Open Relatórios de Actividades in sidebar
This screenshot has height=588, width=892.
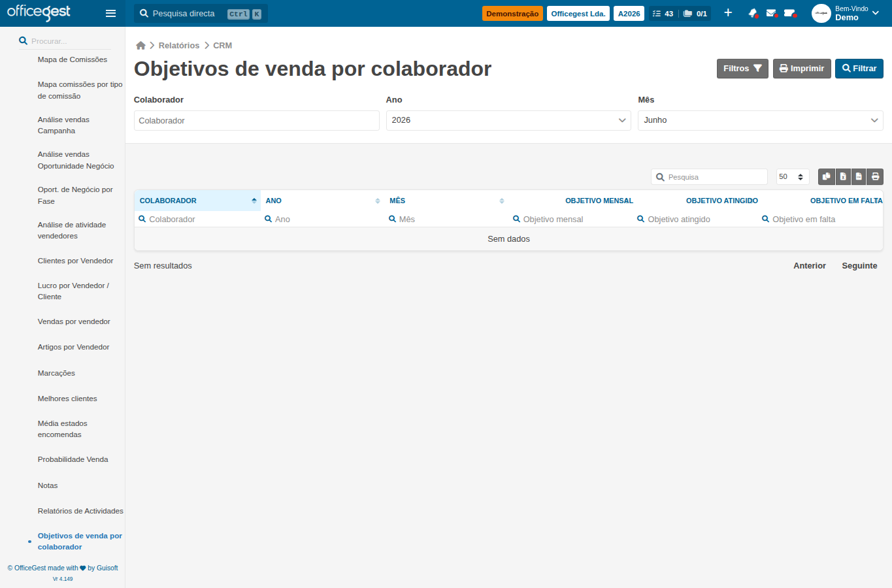80,511
